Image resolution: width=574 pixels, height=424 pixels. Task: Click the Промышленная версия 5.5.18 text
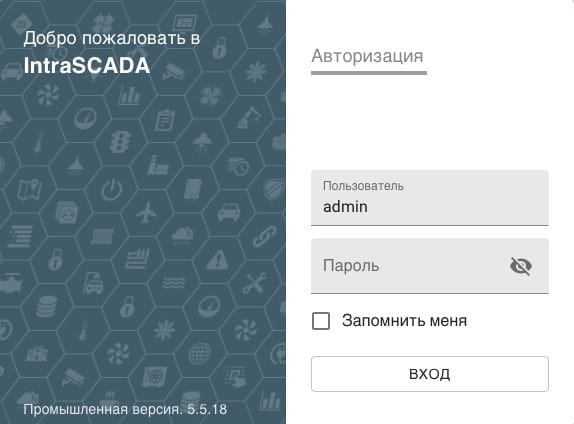coord(125,409)
